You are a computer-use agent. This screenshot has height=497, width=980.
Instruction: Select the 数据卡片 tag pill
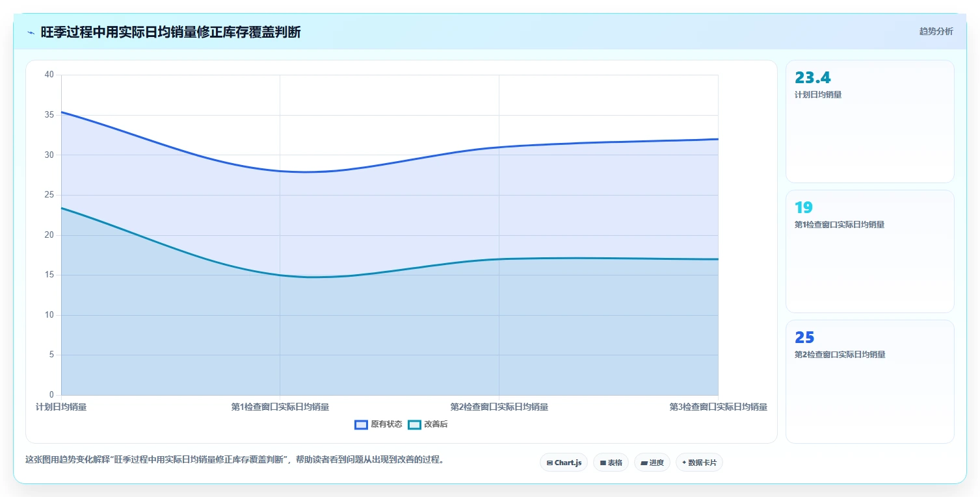coord(699,463)
